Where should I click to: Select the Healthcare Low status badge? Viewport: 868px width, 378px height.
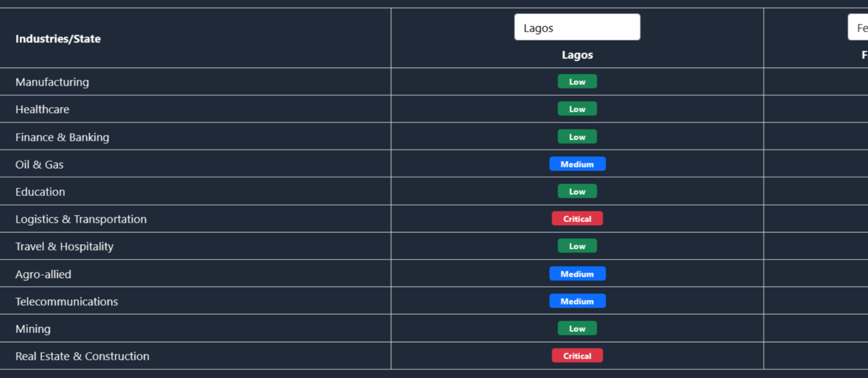click(x=577, y=109)
